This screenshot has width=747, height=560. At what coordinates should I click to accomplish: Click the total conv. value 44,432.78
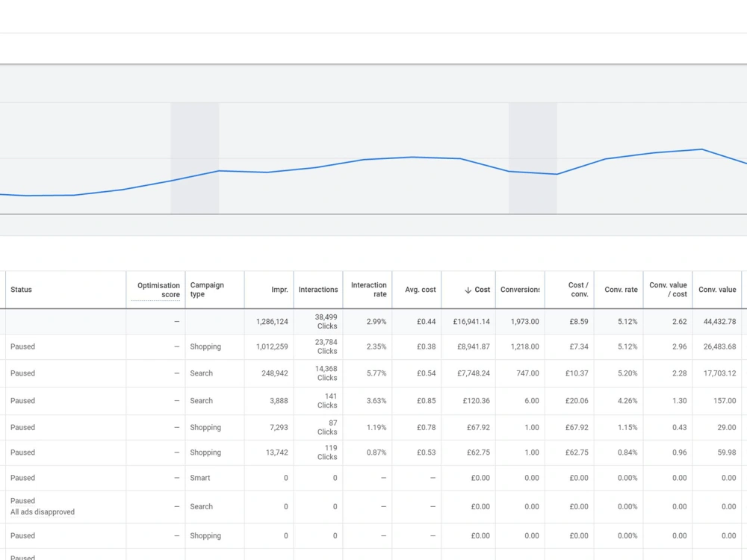click(x=719, y=322)
